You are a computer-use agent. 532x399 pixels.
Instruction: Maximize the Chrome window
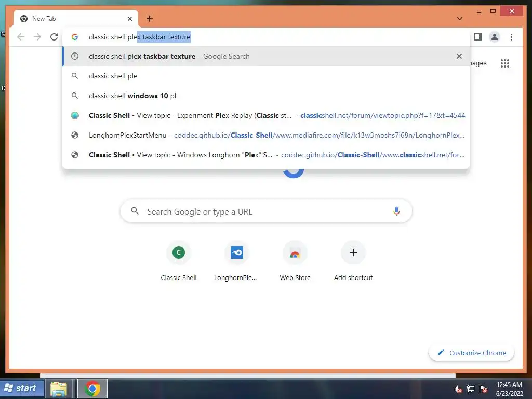[x=493, y=11]
